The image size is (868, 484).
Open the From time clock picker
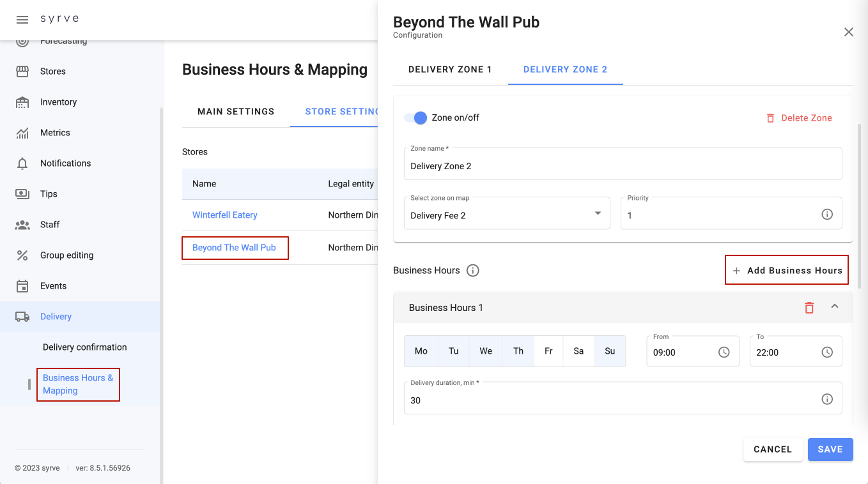pyautogui.click(x=724, y=352)
